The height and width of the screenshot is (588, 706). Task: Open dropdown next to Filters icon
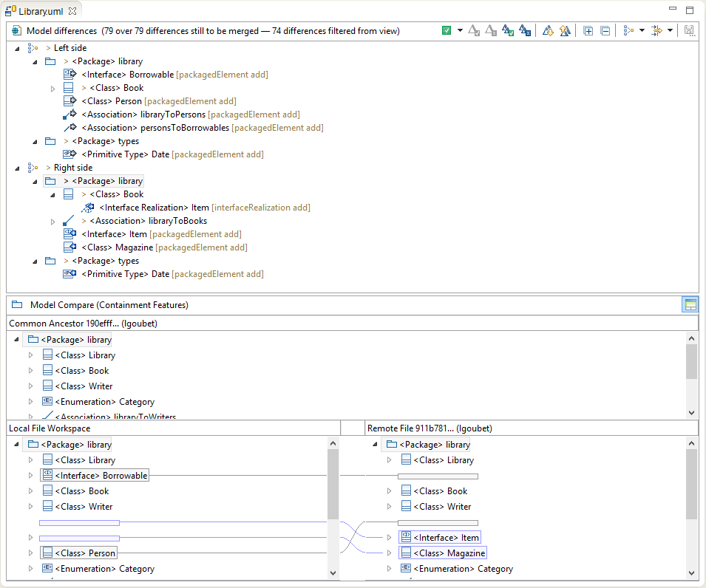(x=670, y=31)
